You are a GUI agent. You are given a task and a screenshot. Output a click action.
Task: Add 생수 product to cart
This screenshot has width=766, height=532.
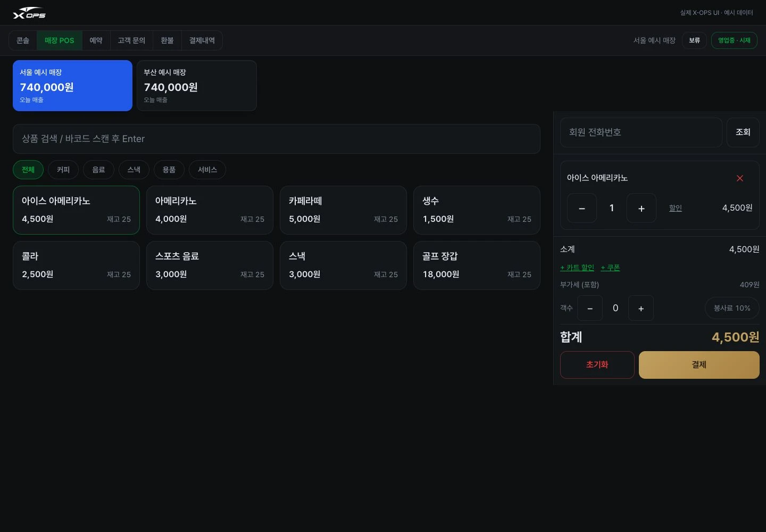477,210
